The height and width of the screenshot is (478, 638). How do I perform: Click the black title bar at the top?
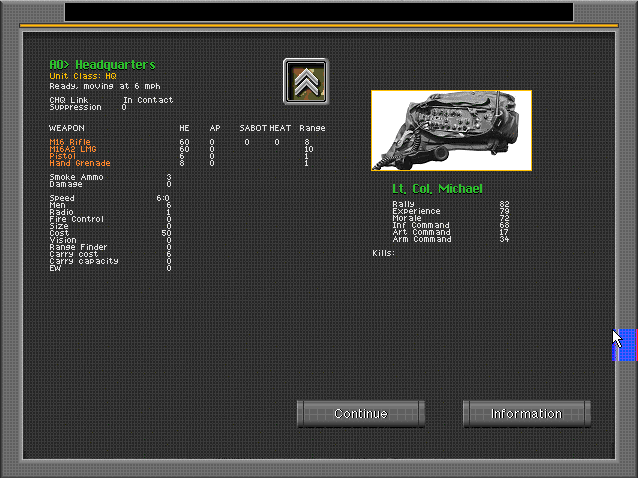click(318, 11)
